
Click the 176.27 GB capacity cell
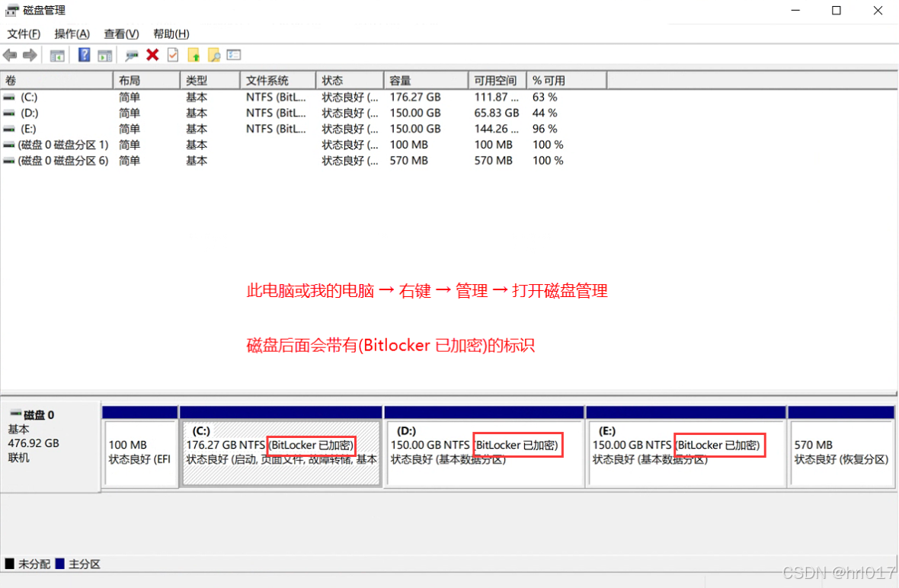click(x=415, y=97)
